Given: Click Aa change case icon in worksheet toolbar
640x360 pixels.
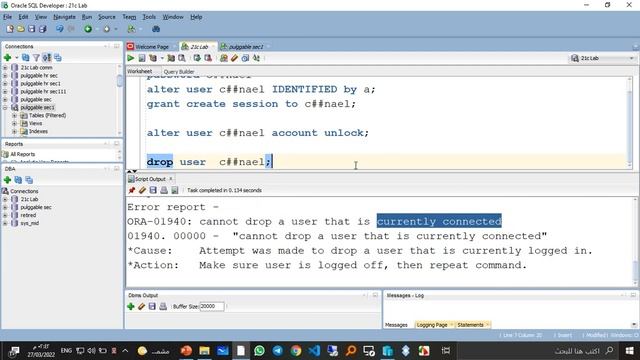Looking at the screenshot, I should pos(256,58).
